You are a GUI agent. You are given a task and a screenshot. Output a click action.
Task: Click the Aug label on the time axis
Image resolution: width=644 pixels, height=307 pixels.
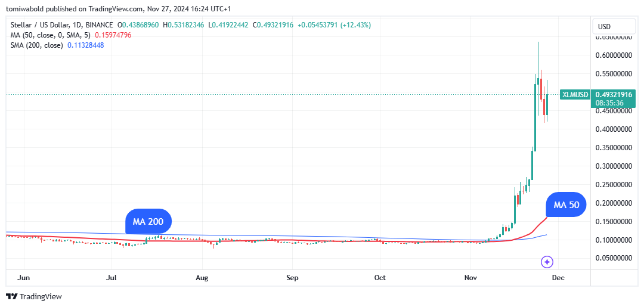(x=202, y=277)
